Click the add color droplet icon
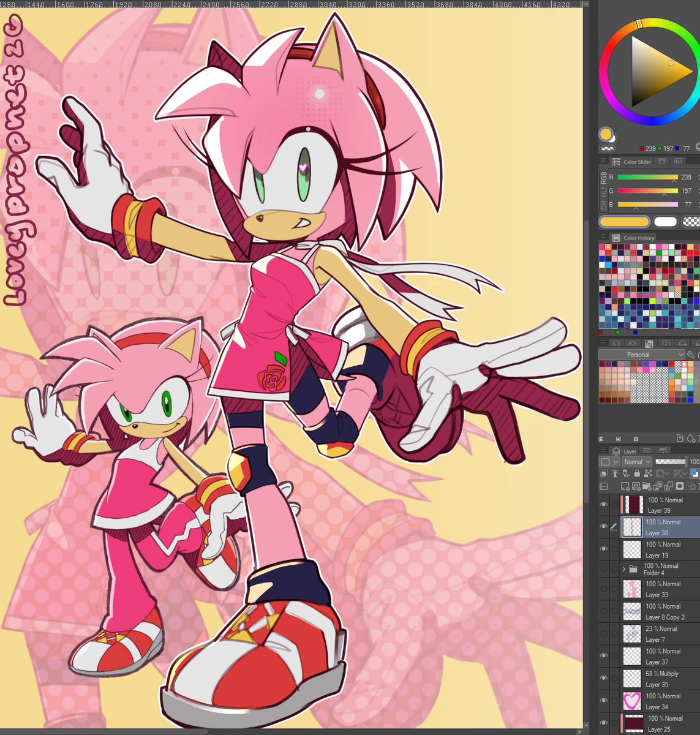Viewport: 700px width, 735px height. point(691,439)
